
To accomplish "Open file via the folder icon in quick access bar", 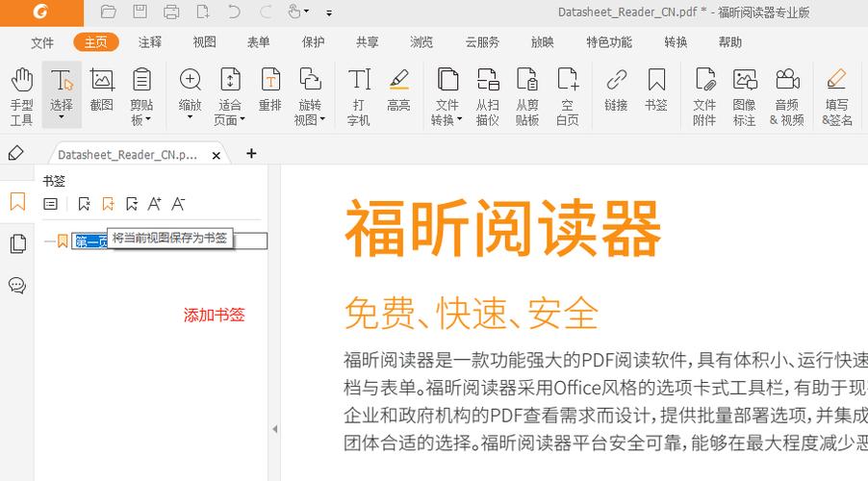I will 109,12.
